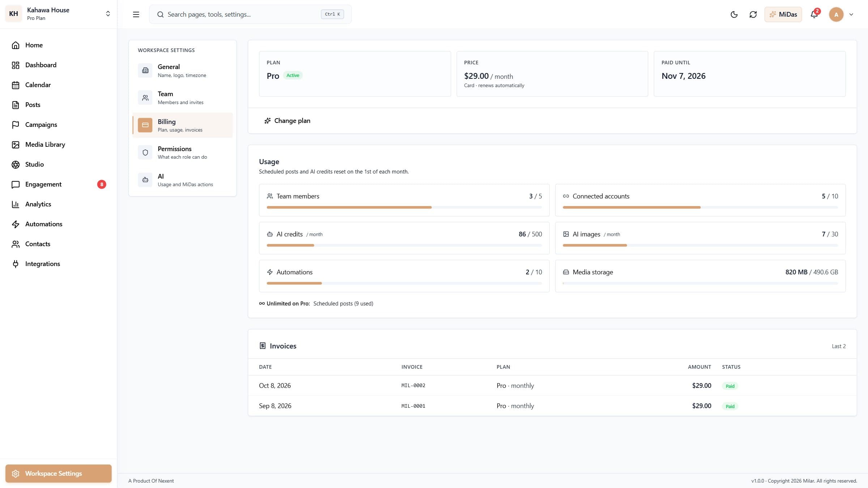Click invoice number MIL-0001

[413, 406]
